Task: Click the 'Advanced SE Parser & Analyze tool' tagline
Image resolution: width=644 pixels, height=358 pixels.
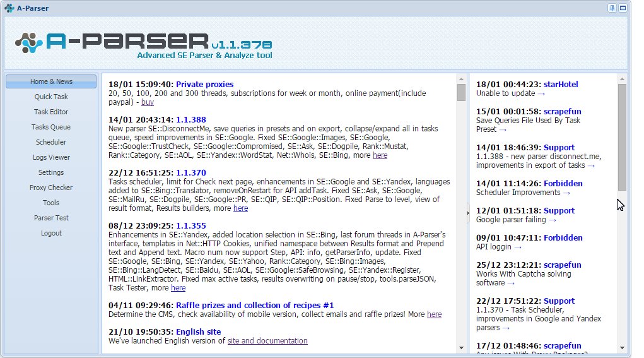Action: [204, 56]
